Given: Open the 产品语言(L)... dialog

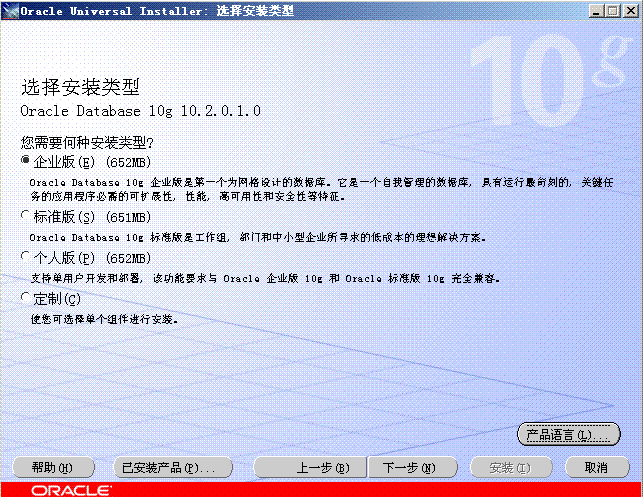Looking at the screenshot, I should 568,434.
